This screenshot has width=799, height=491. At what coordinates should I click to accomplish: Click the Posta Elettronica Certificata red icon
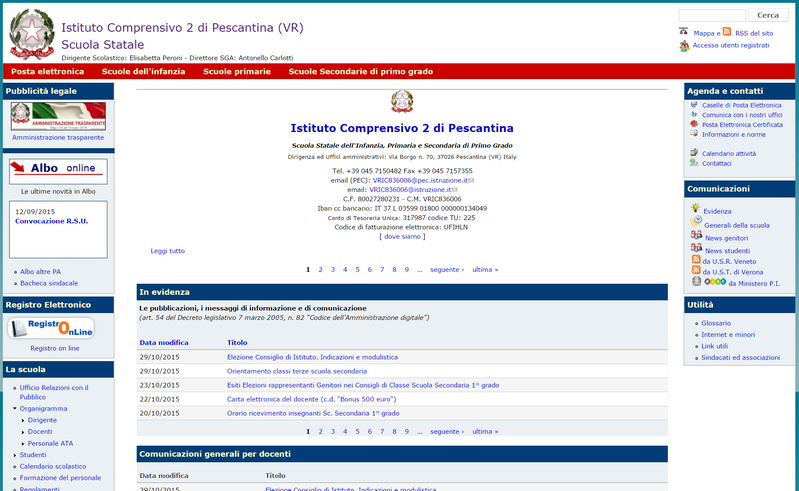[x=694, y=124]
